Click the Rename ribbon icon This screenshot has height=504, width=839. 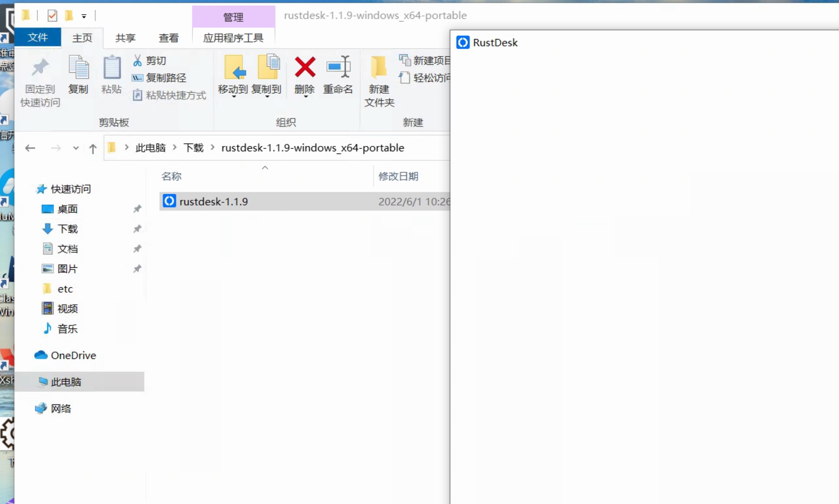pyautogui.click(x=338, y=67)
